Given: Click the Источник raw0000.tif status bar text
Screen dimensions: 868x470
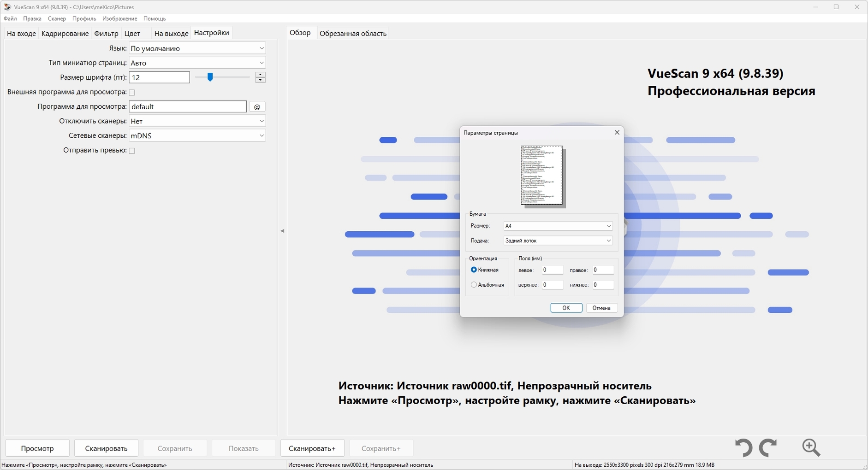Looking at the screenshot, I should click(361, 465).
